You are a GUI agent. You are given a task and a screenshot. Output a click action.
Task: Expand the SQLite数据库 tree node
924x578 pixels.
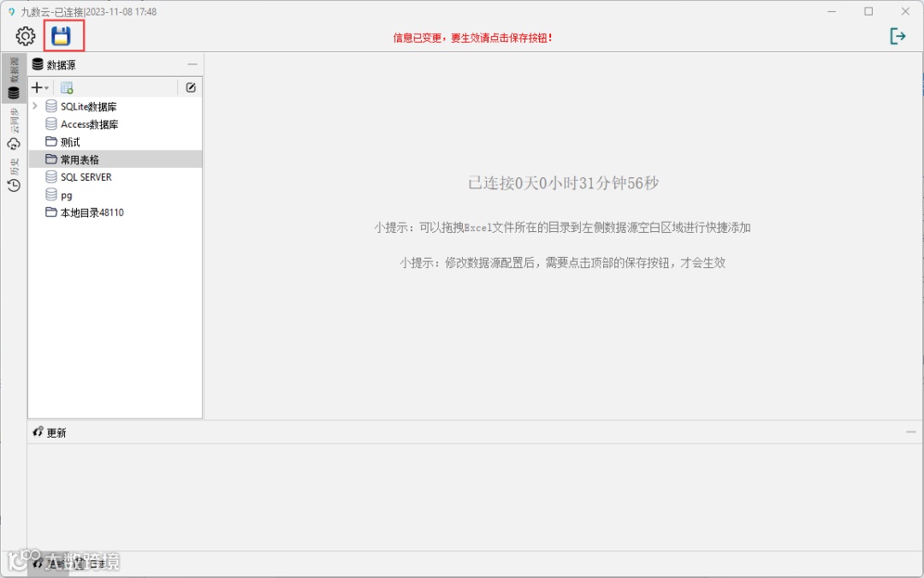pyautogui.click(x=35, y=106)
